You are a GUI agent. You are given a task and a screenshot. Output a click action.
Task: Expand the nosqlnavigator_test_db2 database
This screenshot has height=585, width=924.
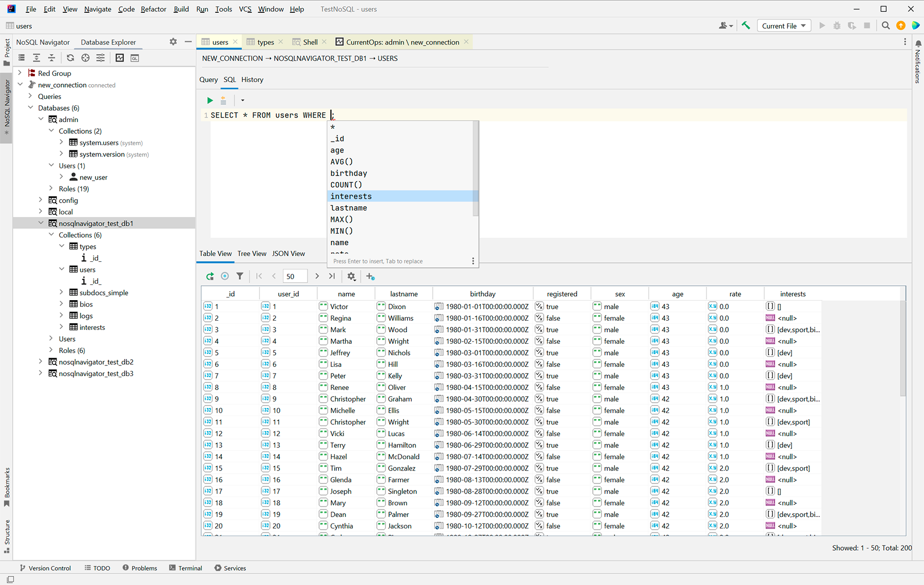[x=41, y=362]
